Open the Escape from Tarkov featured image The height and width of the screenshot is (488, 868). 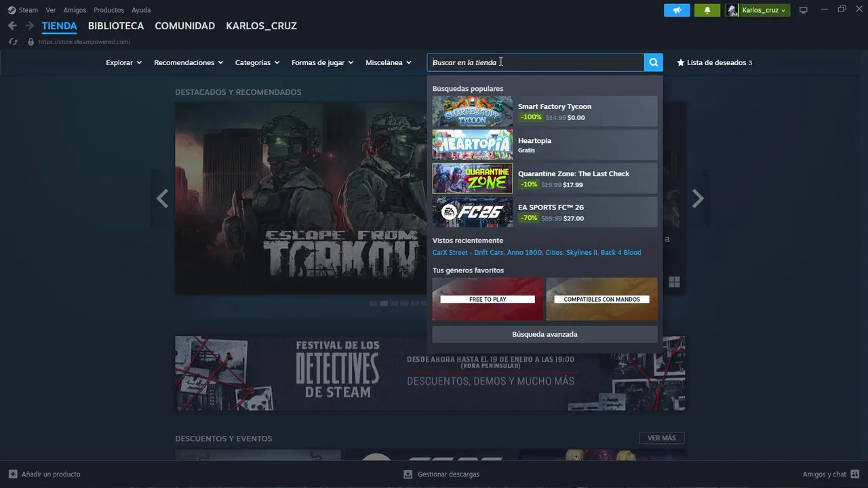301,199
